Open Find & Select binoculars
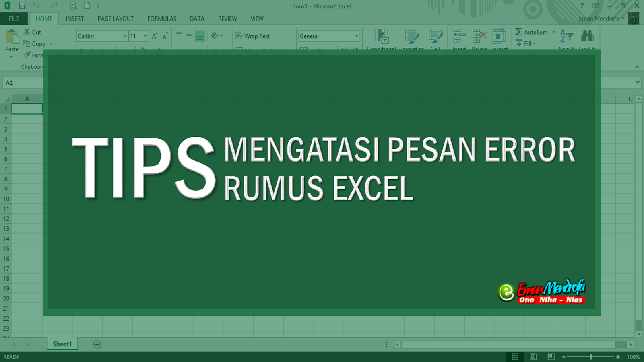 [587, 36]
